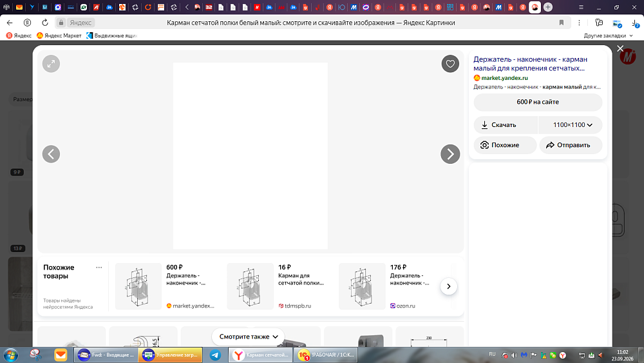Open the browser downloads icon

click(x=636, y=23)
